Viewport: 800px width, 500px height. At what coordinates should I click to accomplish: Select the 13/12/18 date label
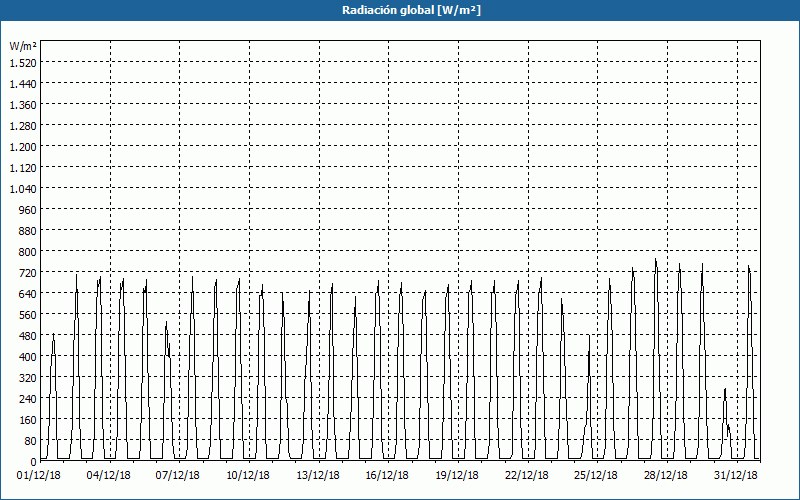click(318, 475)
